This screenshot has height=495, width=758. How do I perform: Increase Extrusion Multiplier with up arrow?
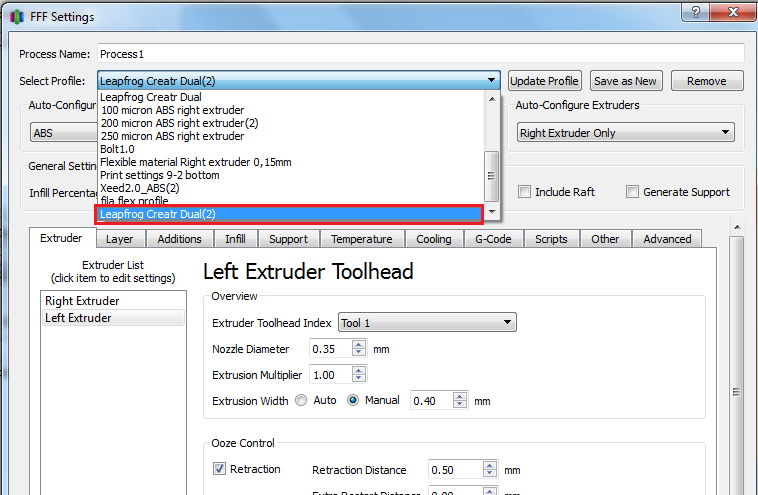pyautogui.click(x=359, y=371)
